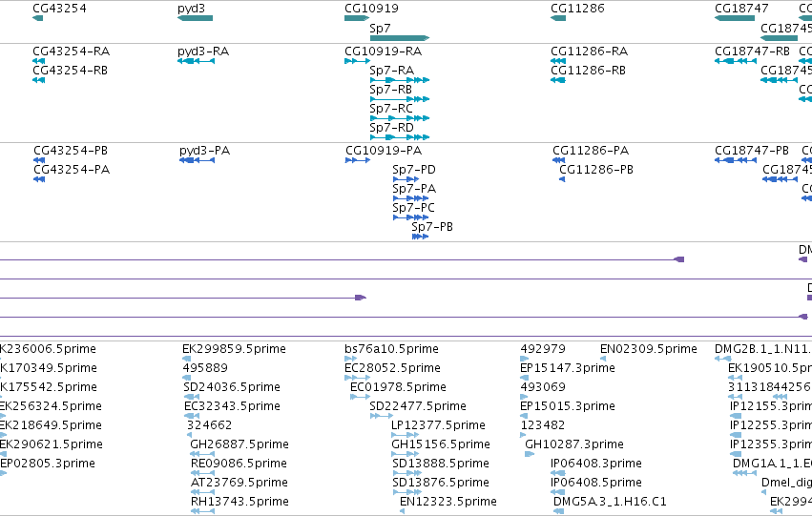Select the GH26887.5prime EST glyph
Image resolution: width=812 pixels, height=516 pixels.
coord(202,454)
